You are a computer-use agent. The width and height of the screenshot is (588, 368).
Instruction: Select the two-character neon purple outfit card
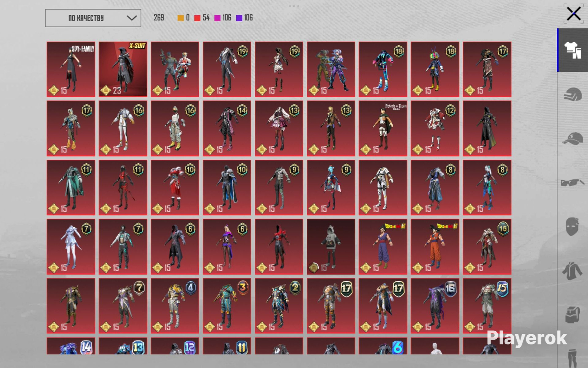(x=331, y=69)
